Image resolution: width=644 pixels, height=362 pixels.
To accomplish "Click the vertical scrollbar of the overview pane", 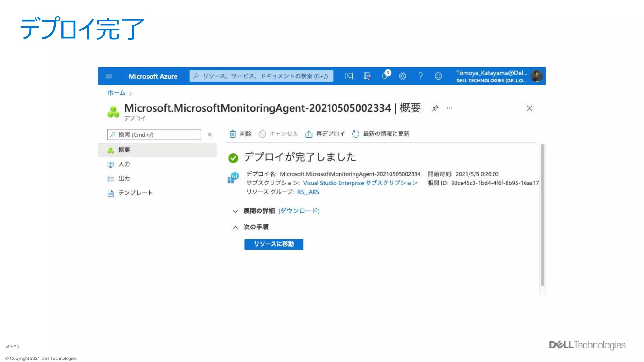I will [542, 215].
